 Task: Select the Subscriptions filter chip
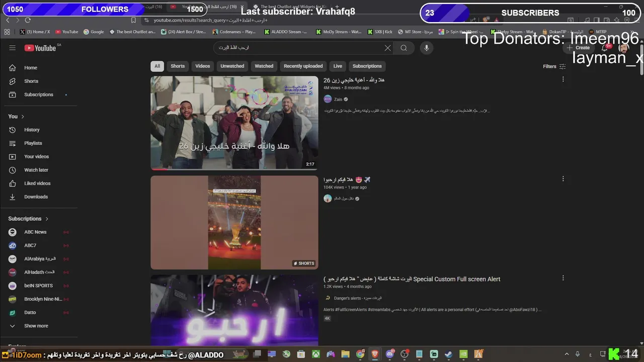click(367, 66)
